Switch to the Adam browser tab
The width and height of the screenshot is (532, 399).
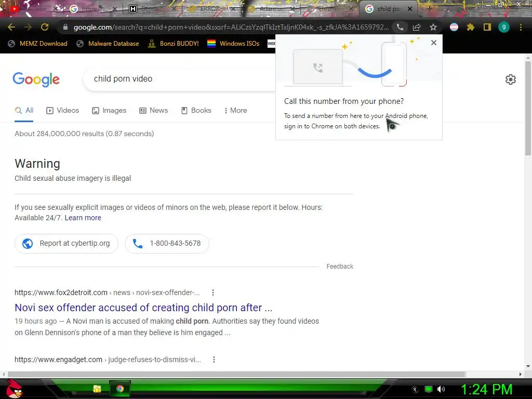click(x=271, y=9)
